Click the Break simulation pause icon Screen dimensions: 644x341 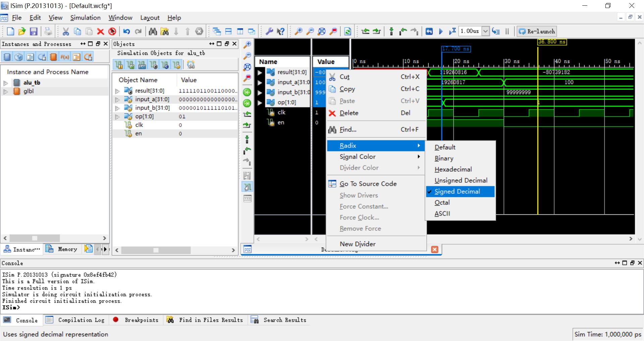[x=507, y=31]
